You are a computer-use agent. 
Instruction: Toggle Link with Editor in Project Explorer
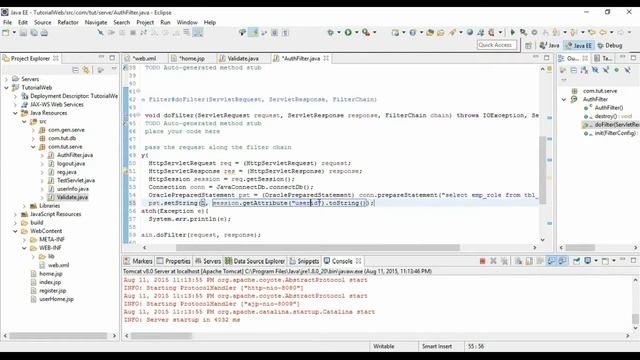click(x=86, y=70)
